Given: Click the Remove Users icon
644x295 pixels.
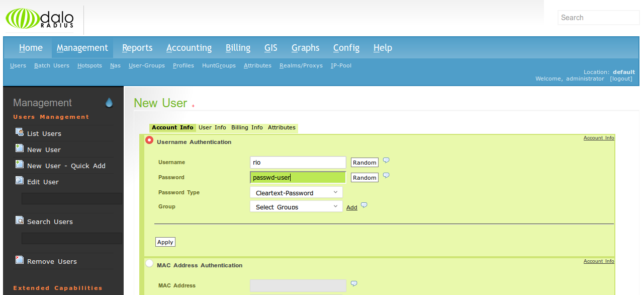Looking at the screenshot, I should (19, 261).
